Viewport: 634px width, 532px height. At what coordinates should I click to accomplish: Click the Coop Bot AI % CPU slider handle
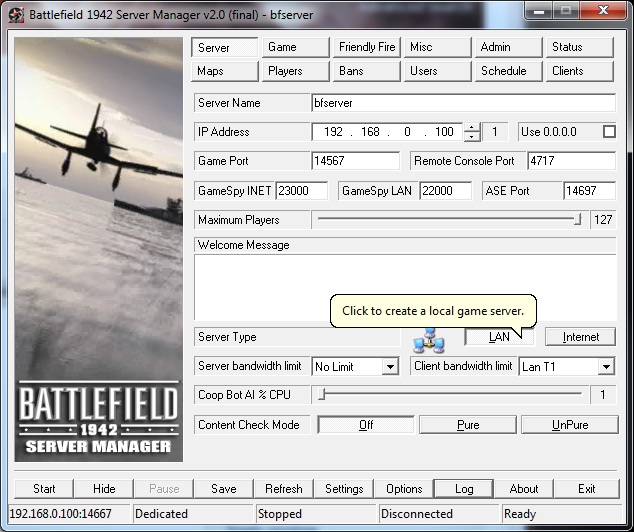pyautogui.click(x=321, y=394)
